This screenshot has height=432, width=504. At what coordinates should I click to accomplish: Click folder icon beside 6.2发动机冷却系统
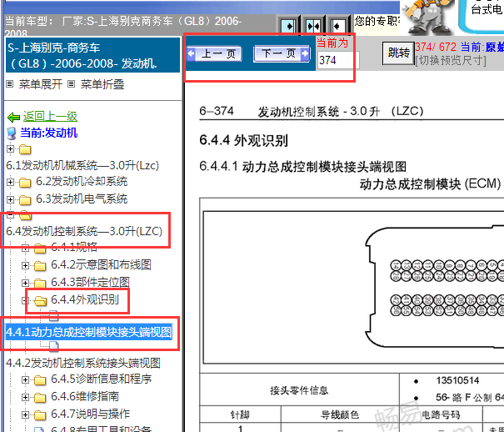(x=25, y=183)
